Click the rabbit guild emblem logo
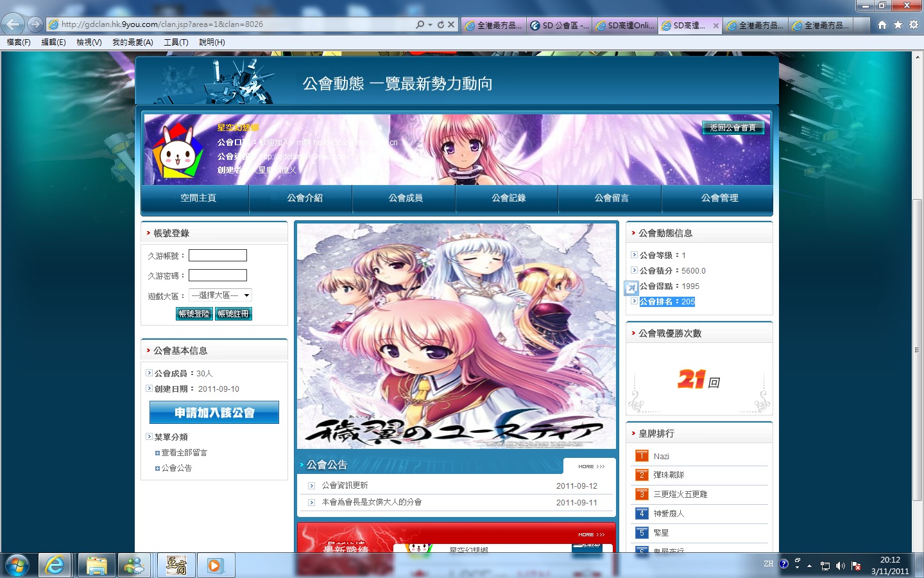This screenshot has width=924, height=578. coord(177,151)
